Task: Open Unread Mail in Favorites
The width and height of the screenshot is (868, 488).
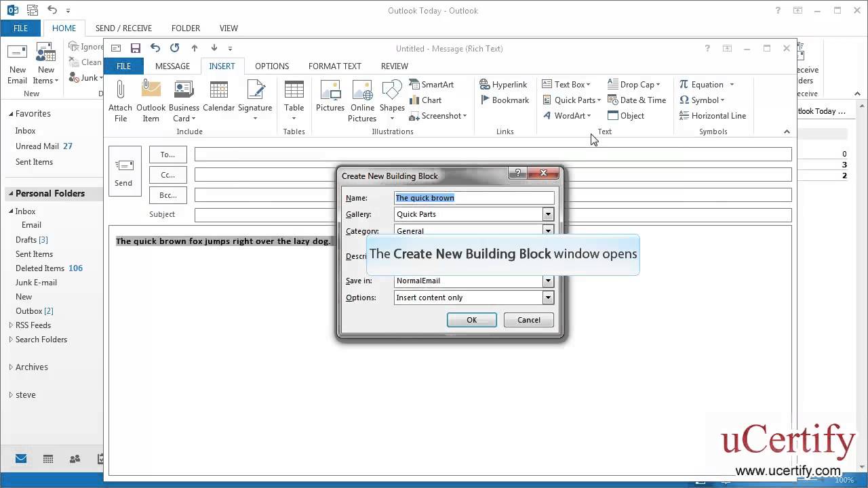Action: (44, 146)
